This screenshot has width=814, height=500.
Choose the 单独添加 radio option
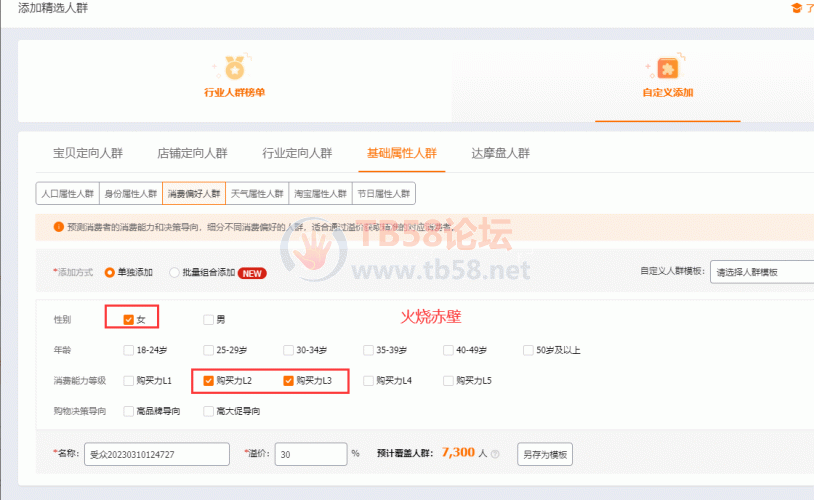tap(111, 272)
